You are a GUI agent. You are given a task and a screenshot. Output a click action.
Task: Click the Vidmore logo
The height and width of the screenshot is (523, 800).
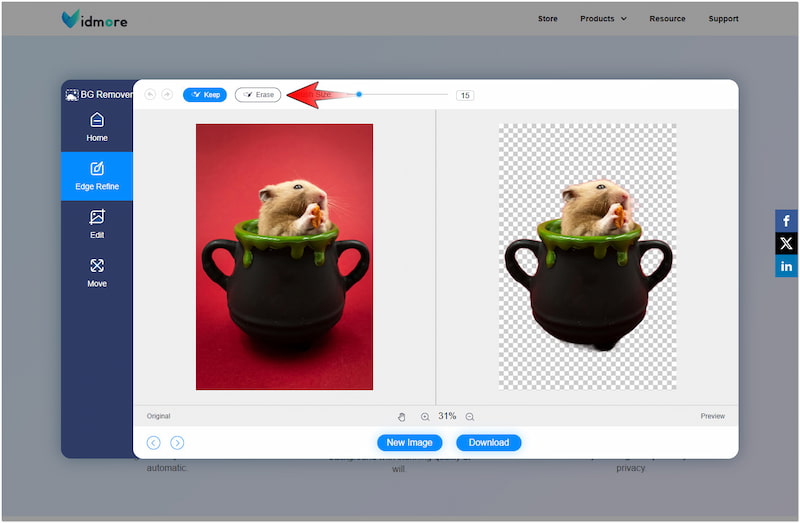(x=94, y=19)
